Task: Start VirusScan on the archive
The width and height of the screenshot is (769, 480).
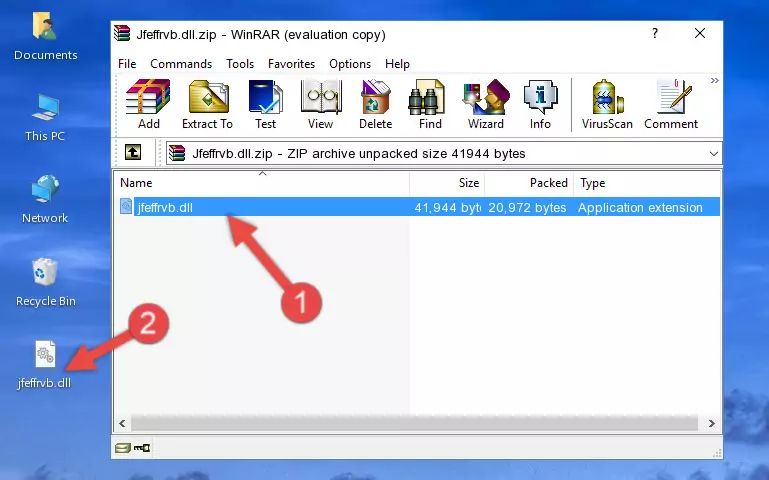Action: pyautogui.click(x=607, y=104)
